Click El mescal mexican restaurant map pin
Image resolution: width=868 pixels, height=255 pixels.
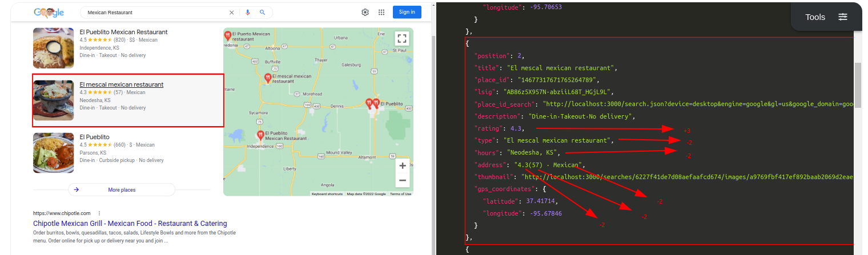pos(268,78)
